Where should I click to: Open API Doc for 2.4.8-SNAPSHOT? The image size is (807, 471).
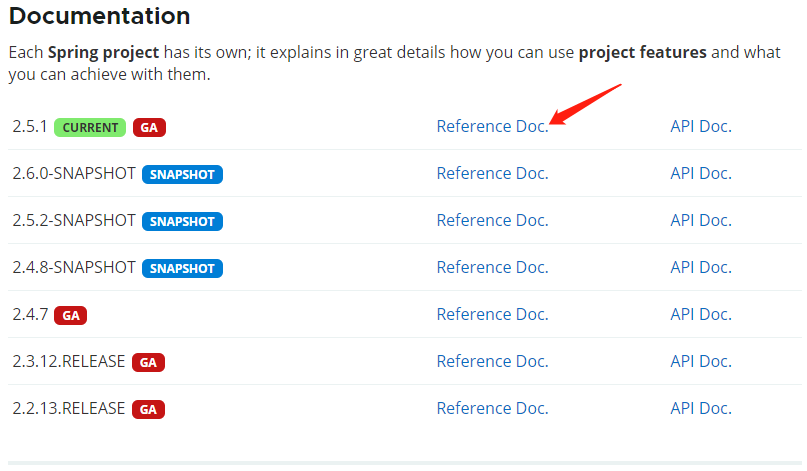pos(700,268)
